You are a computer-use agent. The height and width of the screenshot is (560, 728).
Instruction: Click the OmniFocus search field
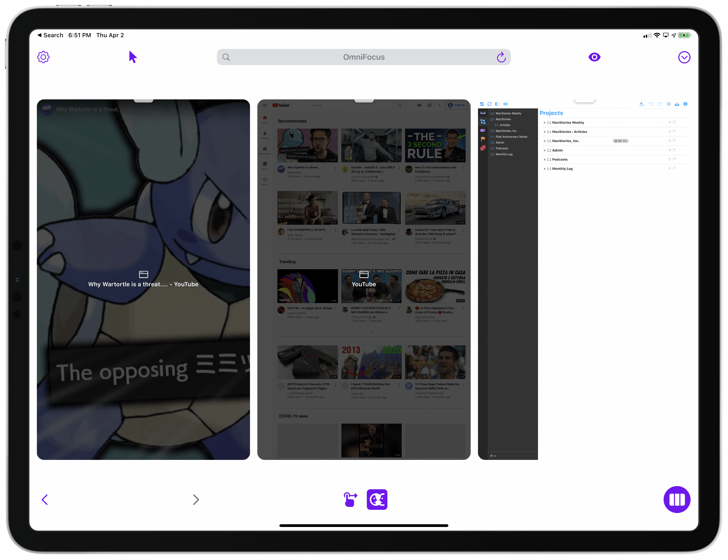click(363, 57)
